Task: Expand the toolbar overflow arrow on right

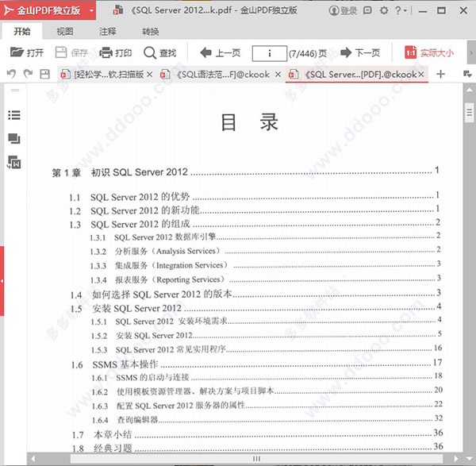Action: pos(471,53)
